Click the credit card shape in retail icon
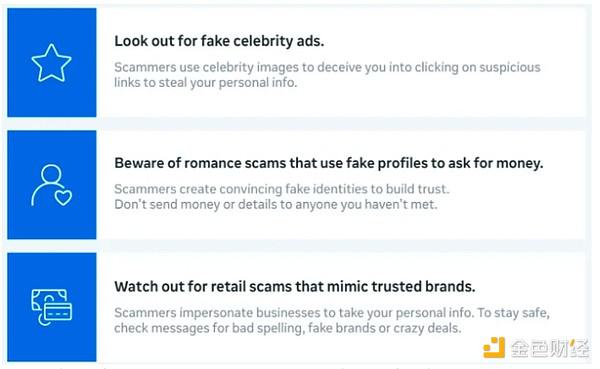 tap(58, 311)
